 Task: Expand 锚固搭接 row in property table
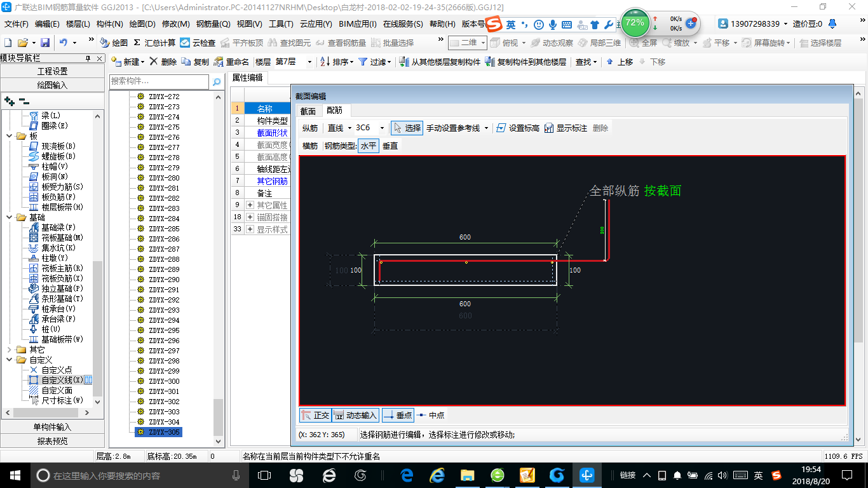tap(250, 217)
